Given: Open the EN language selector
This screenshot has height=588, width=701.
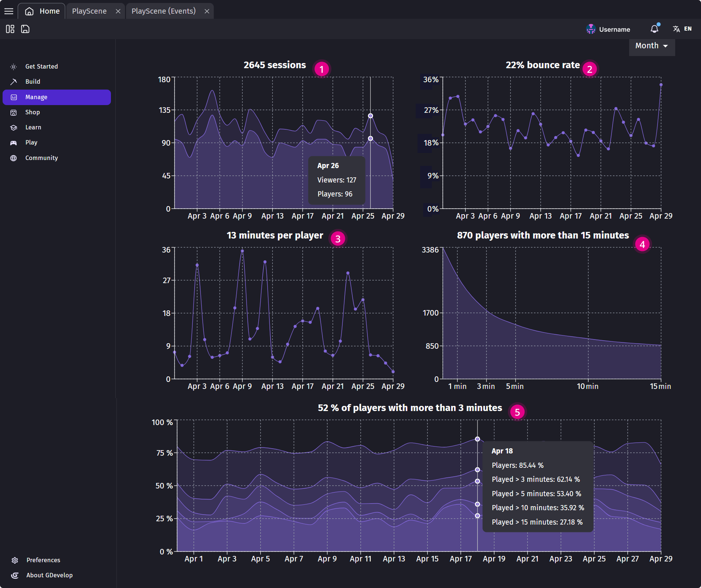Looking at the screenshot, I should pos(682,29).
